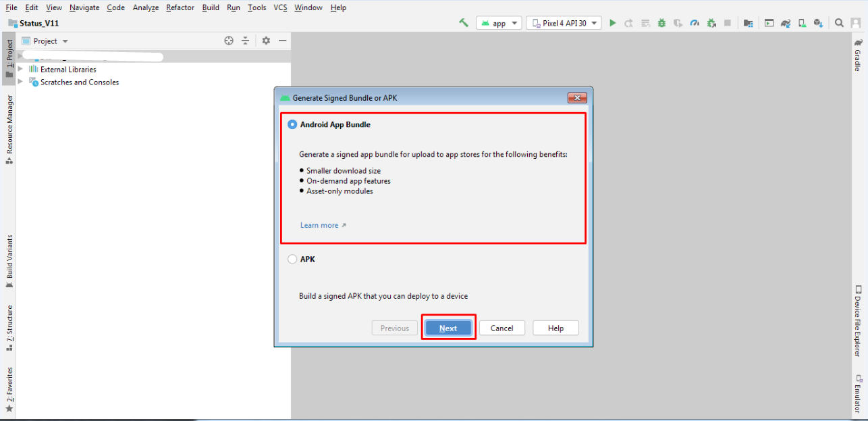Click the Status_V11 project breadcrumb
The image size is (868, 421).
coord(33,23)
